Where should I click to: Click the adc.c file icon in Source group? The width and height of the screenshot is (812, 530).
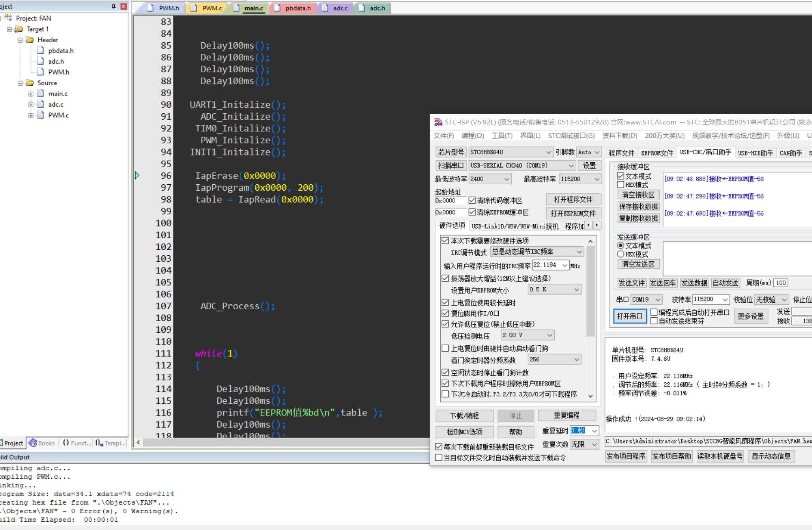(40, 104)
